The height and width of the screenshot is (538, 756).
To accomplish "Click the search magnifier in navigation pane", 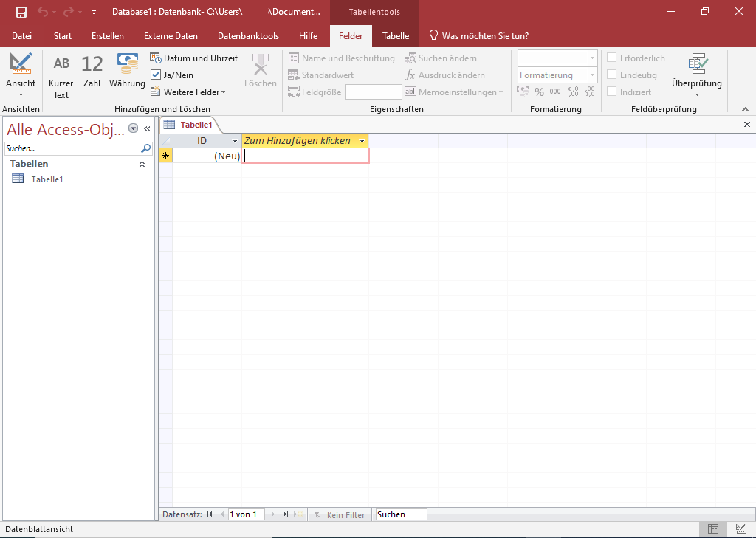I will tap(145, 148).
